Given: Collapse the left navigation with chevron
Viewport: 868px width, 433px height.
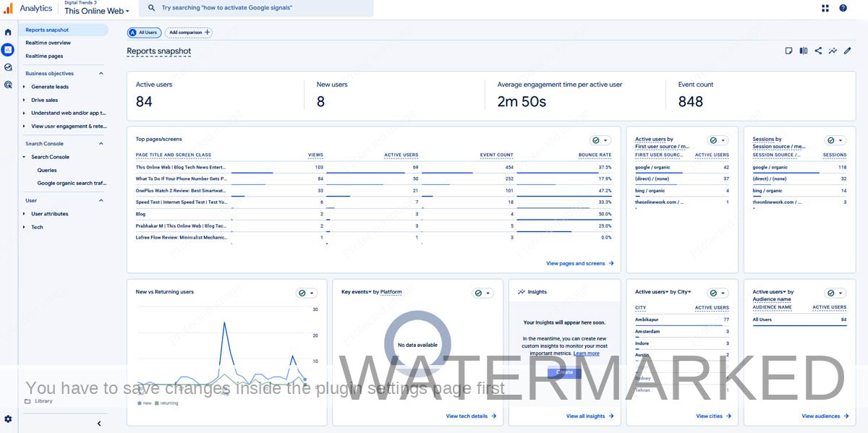Looking at the screenshot, I should (x=99, y=424).
